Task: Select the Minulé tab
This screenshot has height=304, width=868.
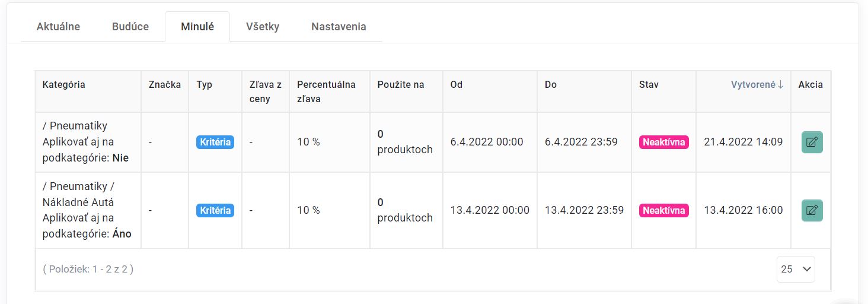Action: click(x=197, y=27)
